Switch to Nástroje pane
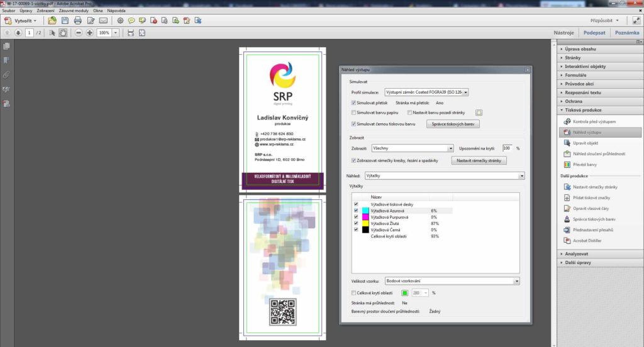 [563, 33]
